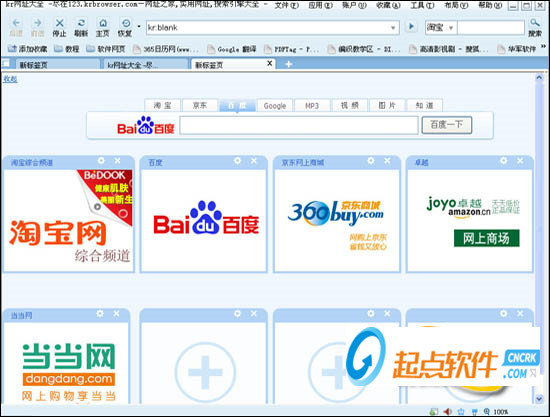
Task: Select the 知道 search tab
Action: coord(424,106)
